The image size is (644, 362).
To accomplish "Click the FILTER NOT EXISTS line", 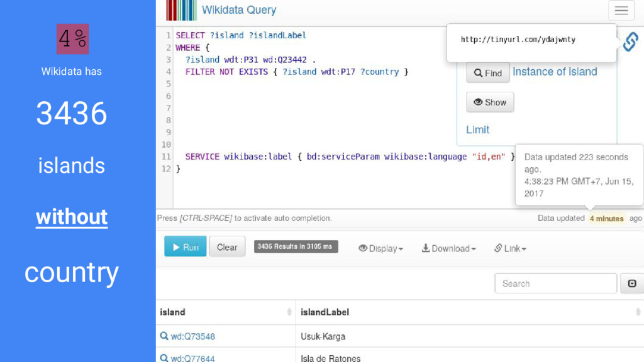I will [x=297, y=72].
